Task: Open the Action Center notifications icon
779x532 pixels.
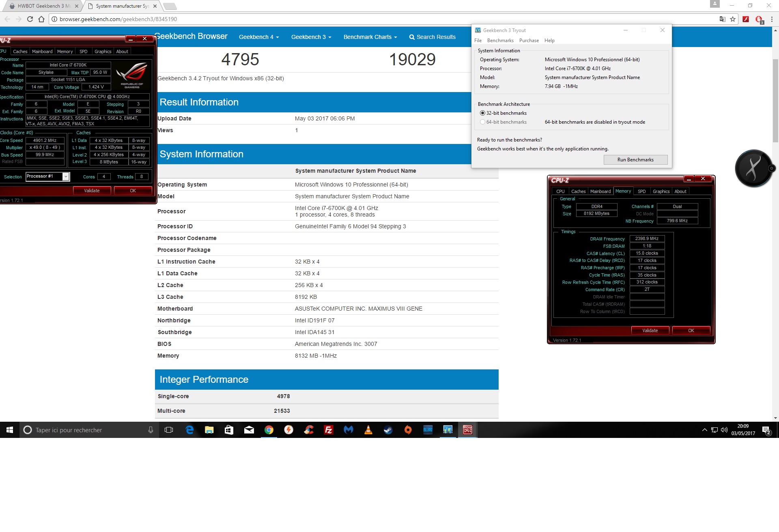Action: (766, 430)
